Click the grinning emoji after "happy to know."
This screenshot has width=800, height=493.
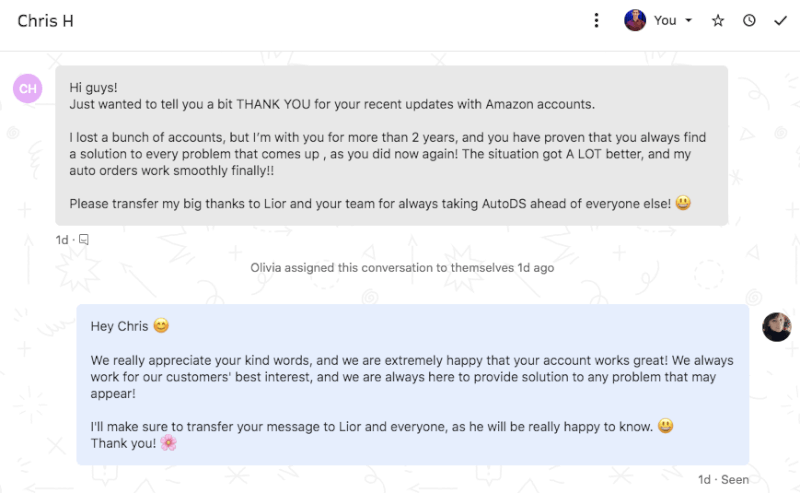click(x=665, y=426)
